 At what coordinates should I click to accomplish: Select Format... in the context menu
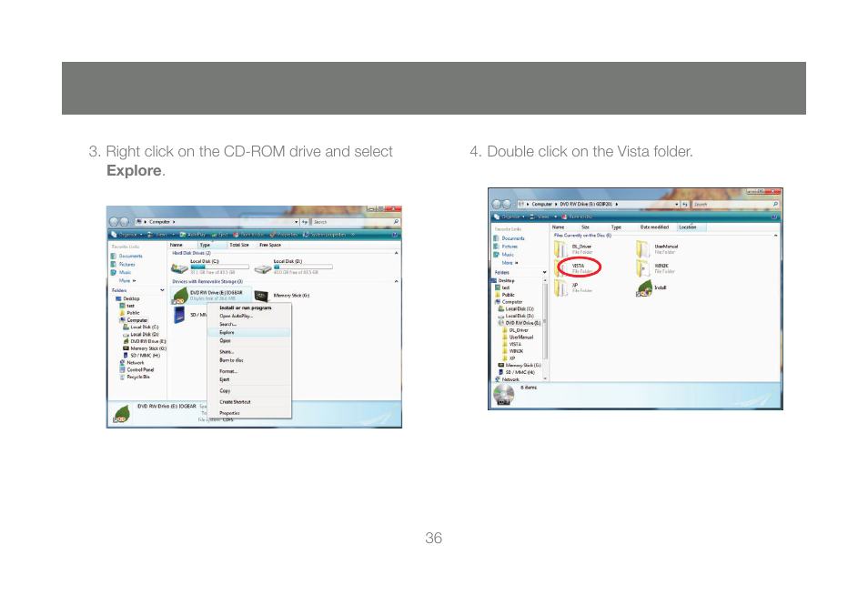pyautogui.click(x=248, y=371)
